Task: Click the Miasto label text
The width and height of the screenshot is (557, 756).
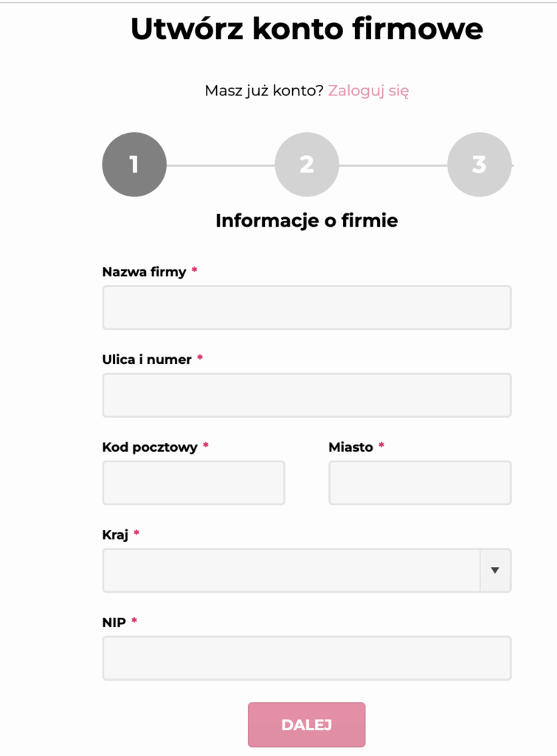Action: pyautogui.click(x=350, y=447)
